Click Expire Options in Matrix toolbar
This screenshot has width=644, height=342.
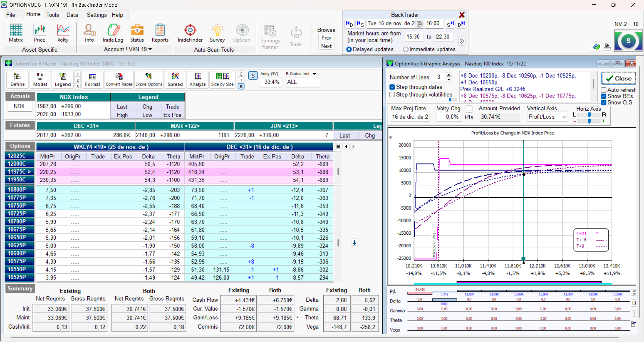149,79
